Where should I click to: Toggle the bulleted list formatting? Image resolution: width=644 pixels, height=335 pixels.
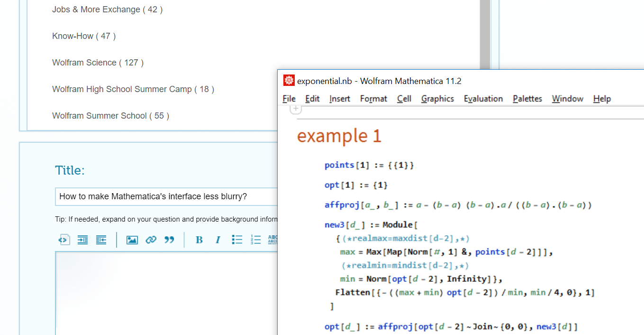[x=237, y=240]
